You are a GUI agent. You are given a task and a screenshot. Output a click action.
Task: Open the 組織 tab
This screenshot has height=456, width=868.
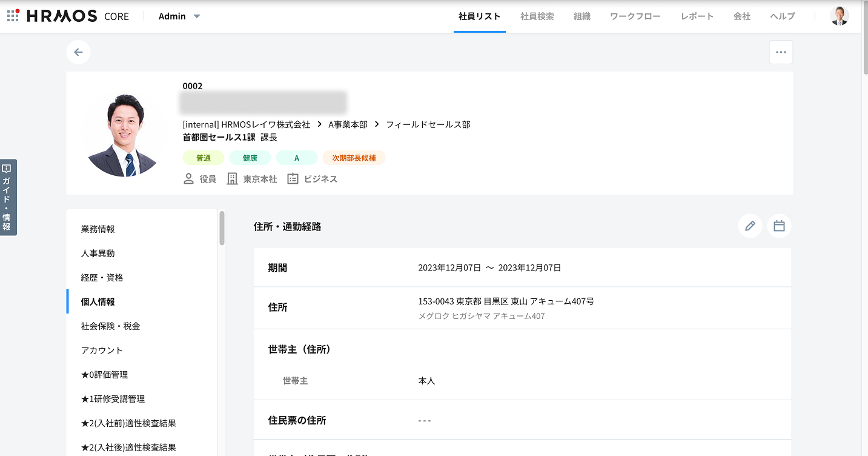(x=582, y=16)
